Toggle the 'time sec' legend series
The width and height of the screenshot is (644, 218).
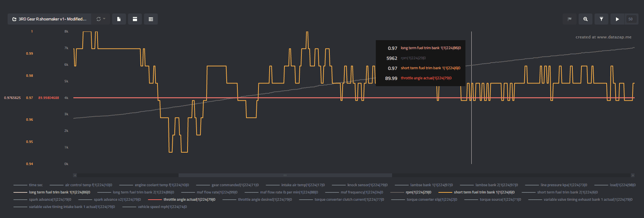pos(28,185)
